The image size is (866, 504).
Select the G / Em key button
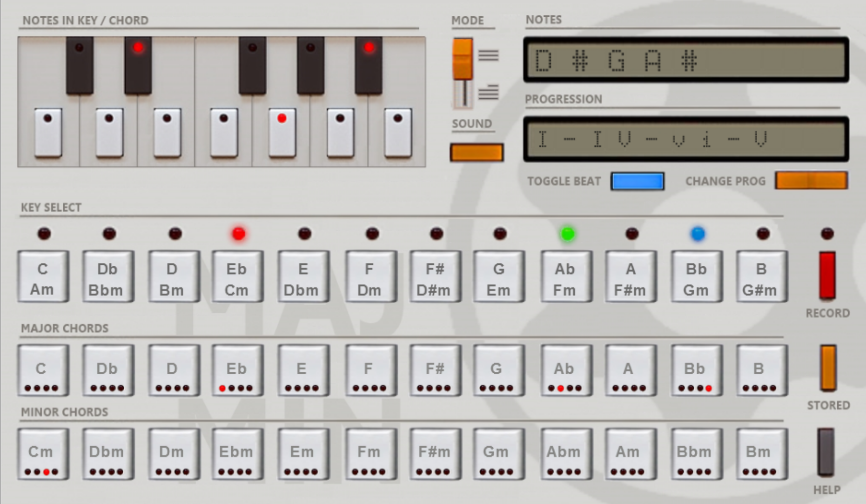(499, 277)
